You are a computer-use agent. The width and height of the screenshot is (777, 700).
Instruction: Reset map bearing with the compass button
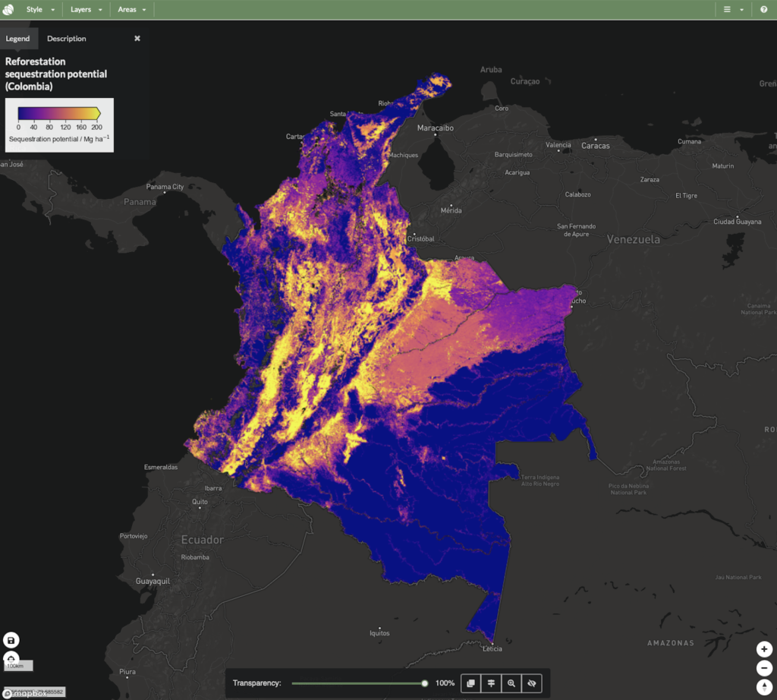click(765, 687)
